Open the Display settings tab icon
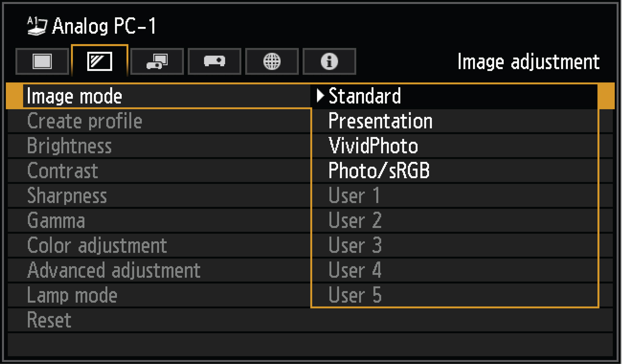Screen dimensions: 623x364 pyautogui.click(x=42, y=61)
